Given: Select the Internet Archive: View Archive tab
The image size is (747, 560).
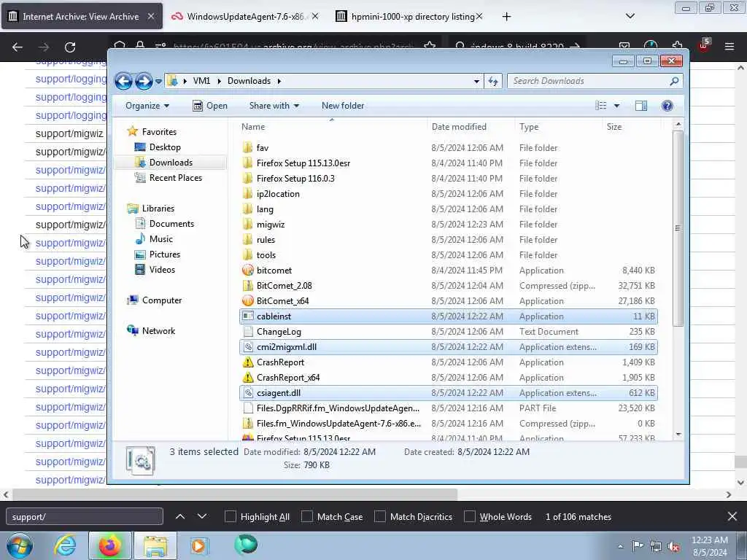Looking at the screenshot, I should pyautogui.click(x=82, y=16).
